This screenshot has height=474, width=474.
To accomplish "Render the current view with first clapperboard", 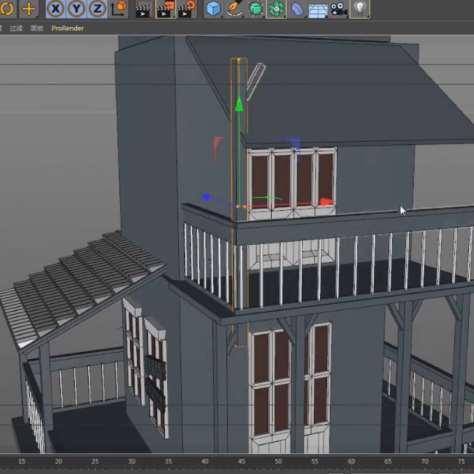I will pos(144,9).
